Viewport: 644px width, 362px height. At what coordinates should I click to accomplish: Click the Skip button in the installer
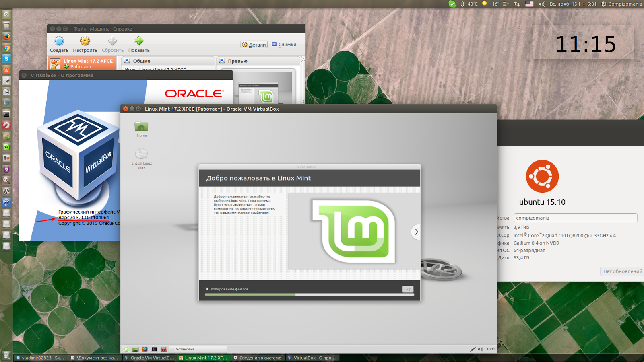pyautogui.click(x=408, y=289)
